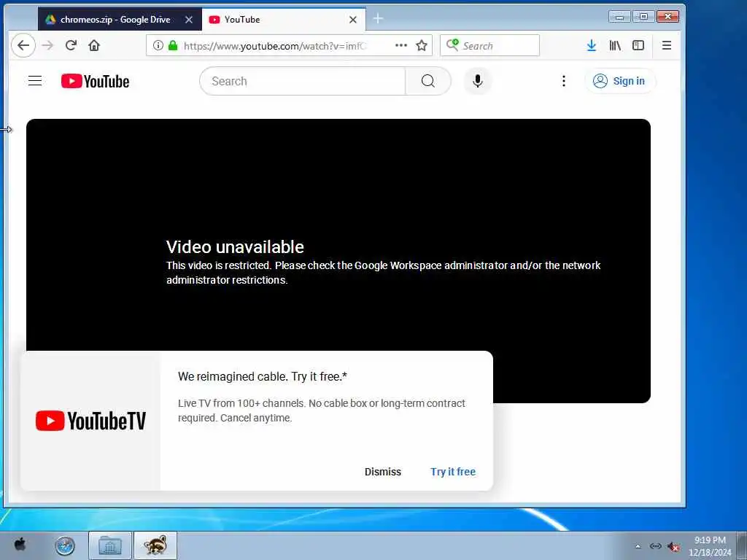
Task: Reload the current page
Action: [x=71, y=46]
